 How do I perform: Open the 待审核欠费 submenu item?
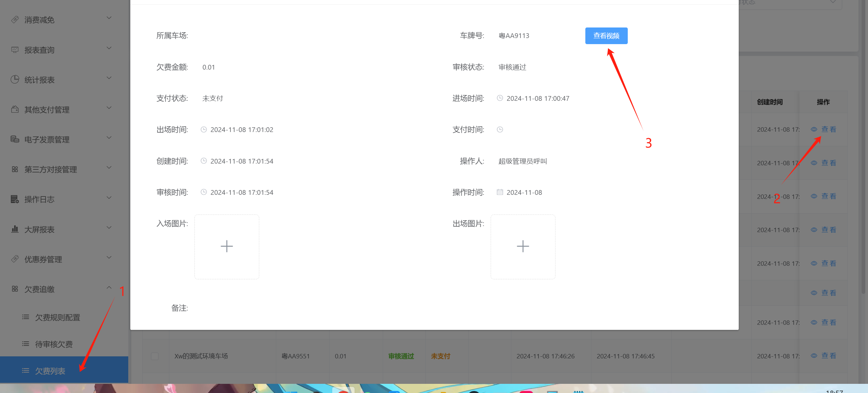tap(64, 344)
